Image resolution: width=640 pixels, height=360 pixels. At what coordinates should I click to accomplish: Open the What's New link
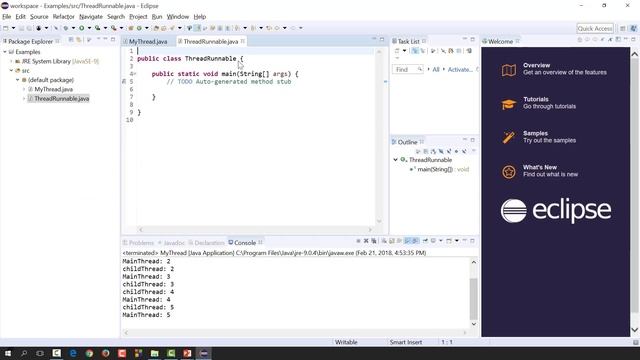point(540,167)
